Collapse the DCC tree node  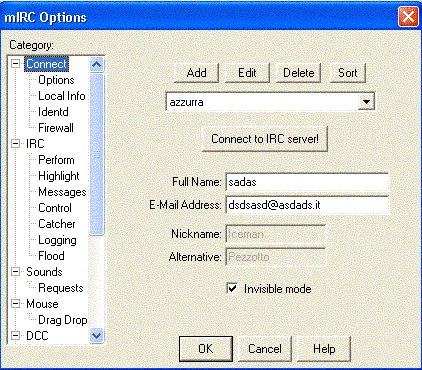[x=15, y=335]
